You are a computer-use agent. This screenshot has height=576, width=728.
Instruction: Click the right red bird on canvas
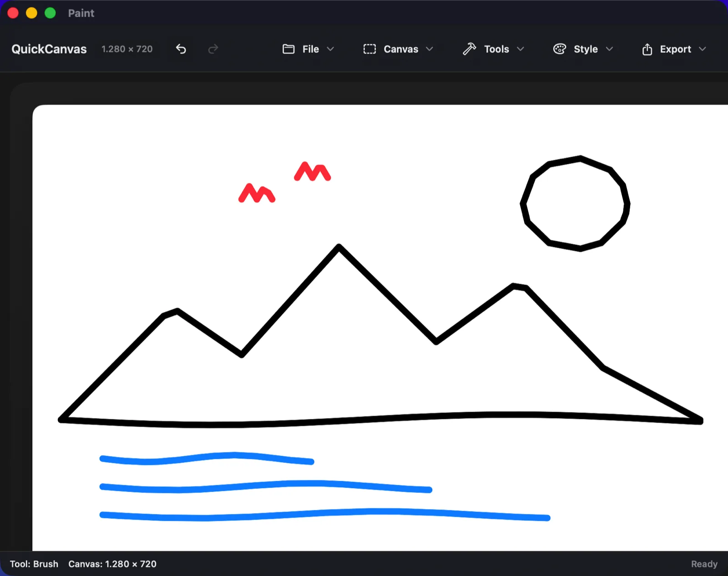tap(312, 172)
